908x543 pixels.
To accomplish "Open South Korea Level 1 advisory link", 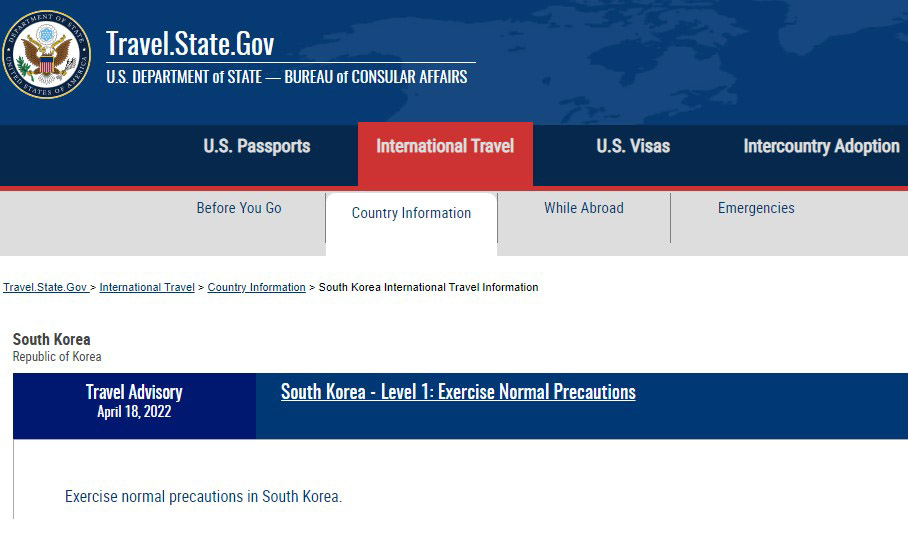I will tap(458, 392).
